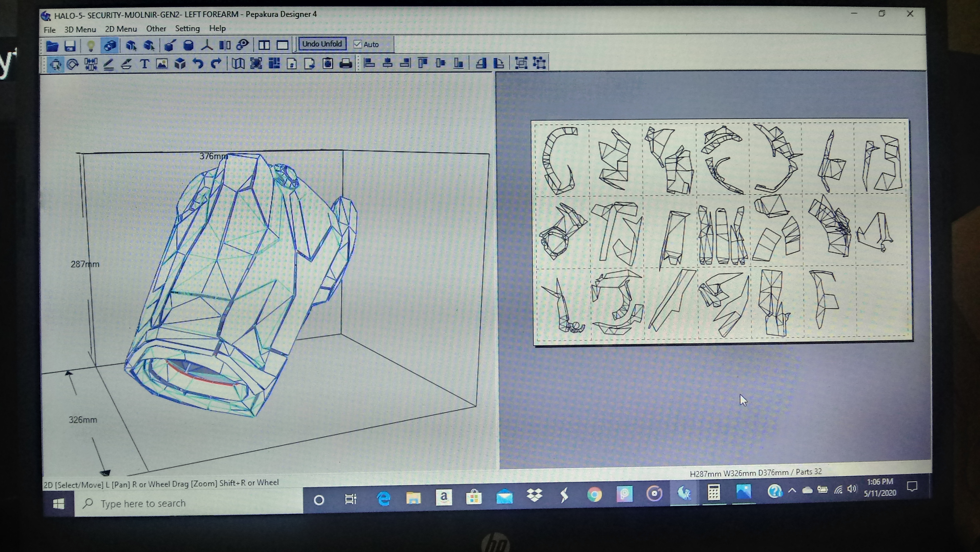The width and height of the screenshot is (980, 552).
Task: Print the pattern with the printer icon
Action: (x=346, y=63)
